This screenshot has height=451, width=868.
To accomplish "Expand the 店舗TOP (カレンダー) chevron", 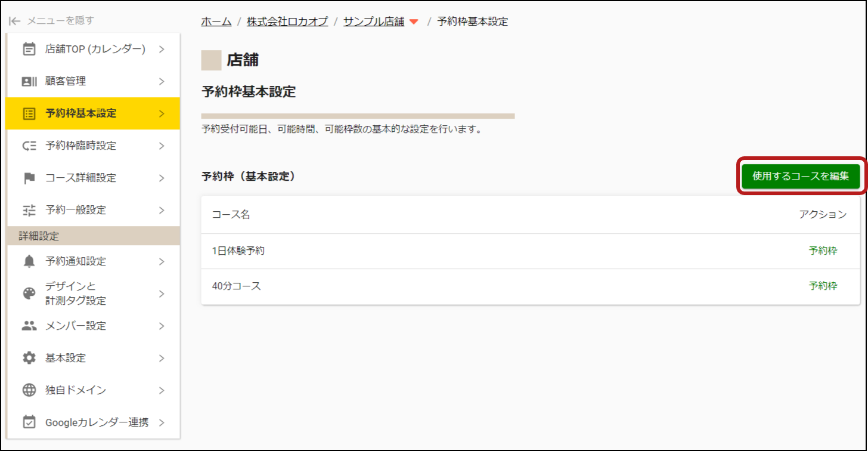I will (x=162, y=49).
